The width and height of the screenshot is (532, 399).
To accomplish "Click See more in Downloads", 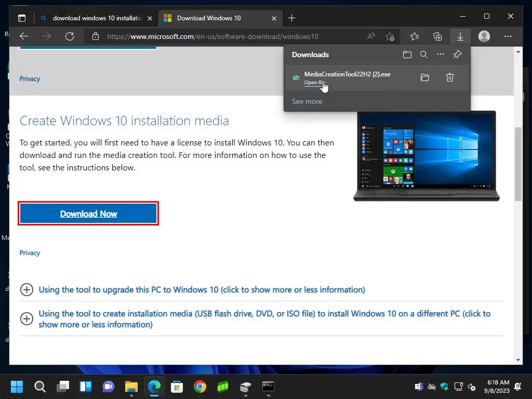I will pyautogui.click(x=307, y=101).
